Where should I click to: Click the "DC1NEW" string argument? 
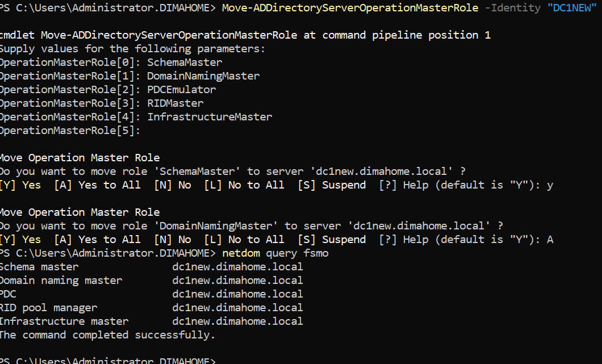(575, 8)
